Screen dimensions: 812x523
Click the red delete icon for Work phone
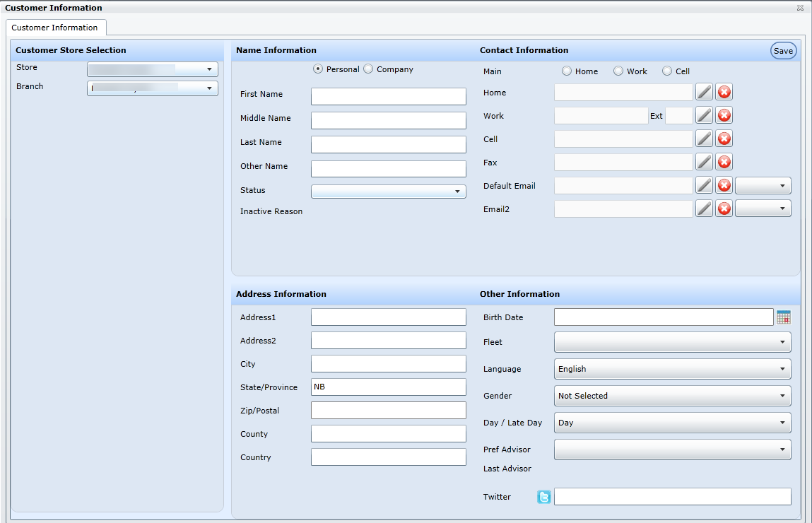tap(724, 115)
